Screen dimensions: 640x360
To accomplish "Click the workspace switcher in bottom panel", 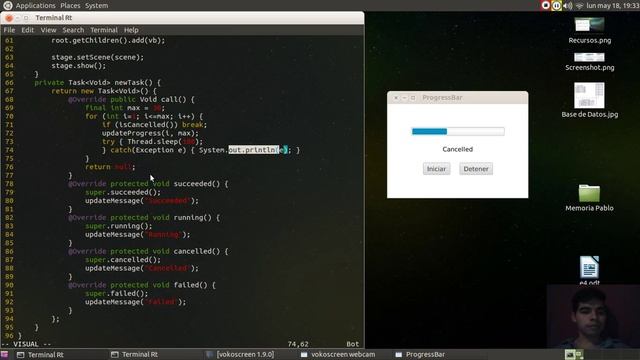I will point(574,355).
